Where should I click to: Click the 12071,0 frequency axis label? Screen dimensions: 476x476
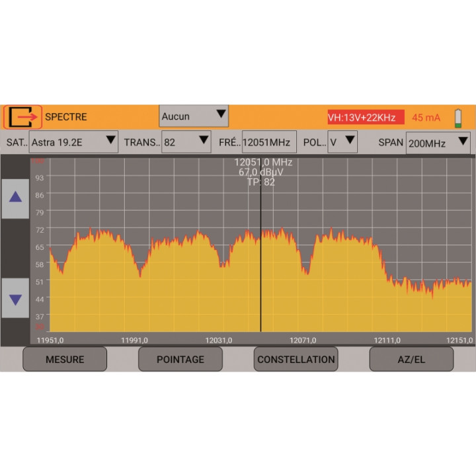tap(303, 340)
